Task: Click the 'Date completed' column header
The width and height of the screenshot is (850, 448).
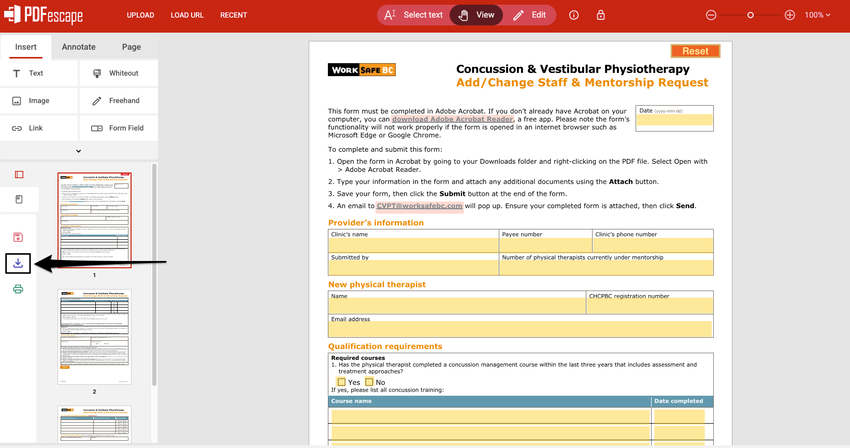Action: pos(679,401)
